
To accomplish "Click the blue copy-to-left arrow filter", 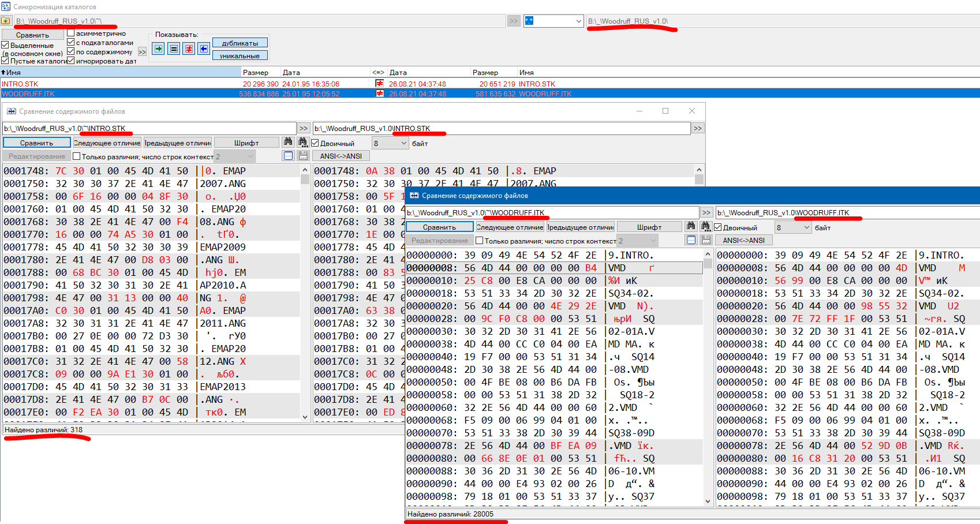I will (204, 49).
